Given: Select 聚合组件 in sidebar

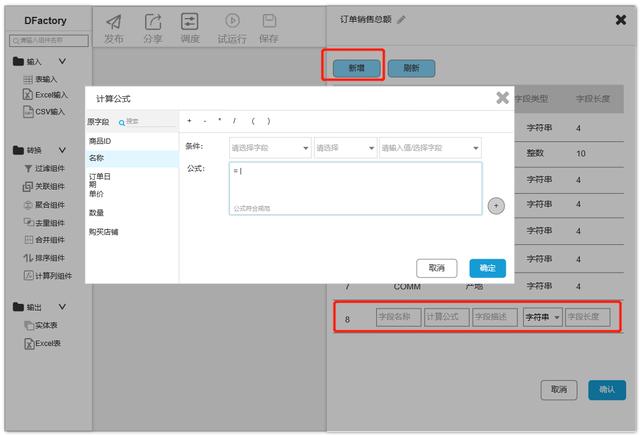Looking at the screenshot, I should click(x=44, y=205).
